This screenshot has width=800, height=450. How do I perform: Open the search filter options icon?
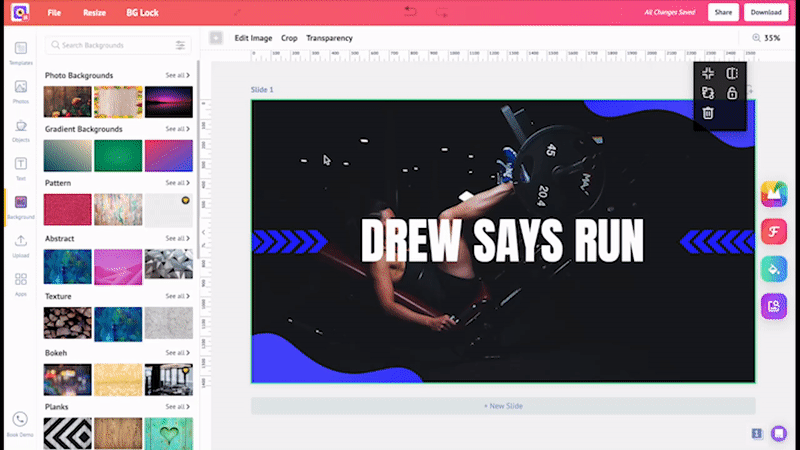(180, 45)
